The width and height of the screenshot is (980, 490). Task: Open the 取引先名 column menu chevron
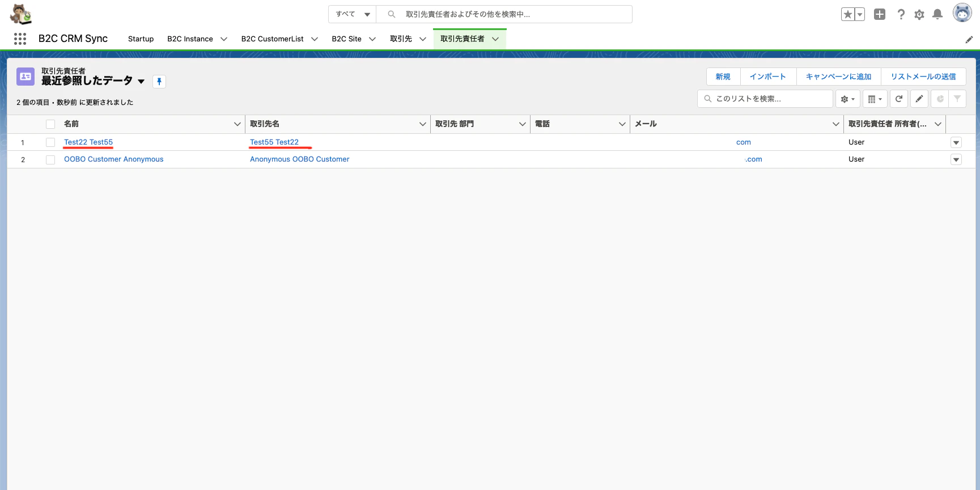pyautogui.click(x=423, y=124)
